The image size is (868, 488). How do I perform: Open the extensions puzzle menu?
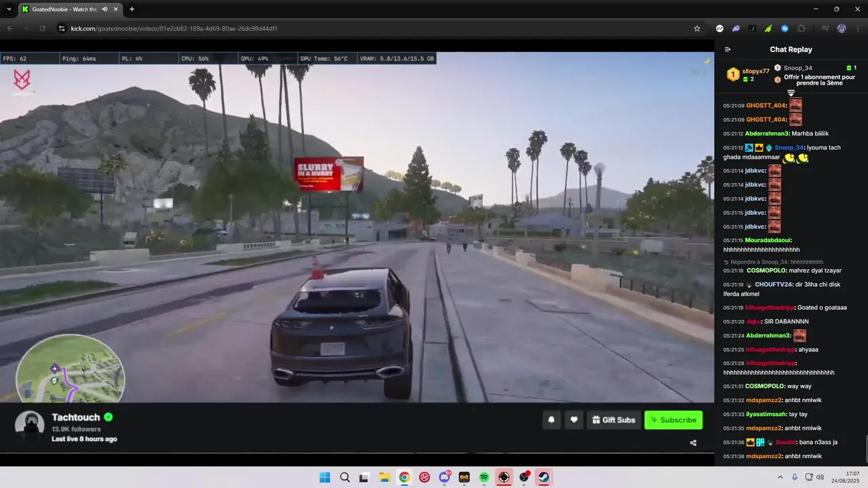[801, 28]
